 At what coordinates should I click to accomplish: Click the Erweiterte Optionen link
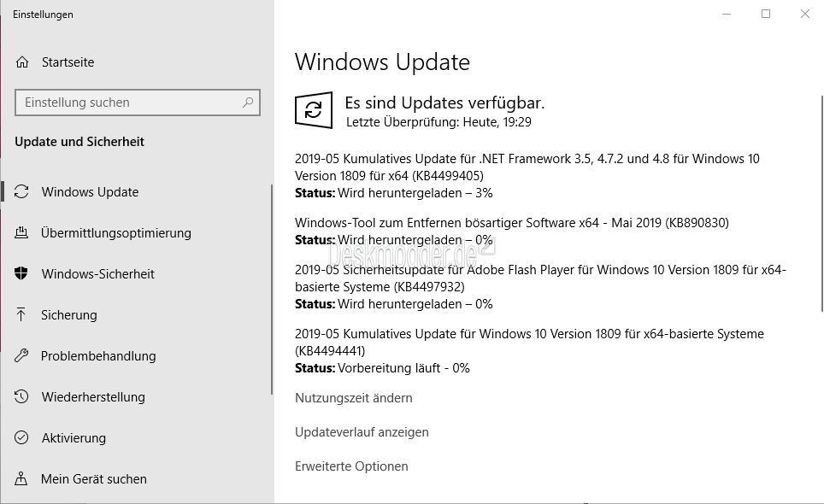click(x=351, y=466)
